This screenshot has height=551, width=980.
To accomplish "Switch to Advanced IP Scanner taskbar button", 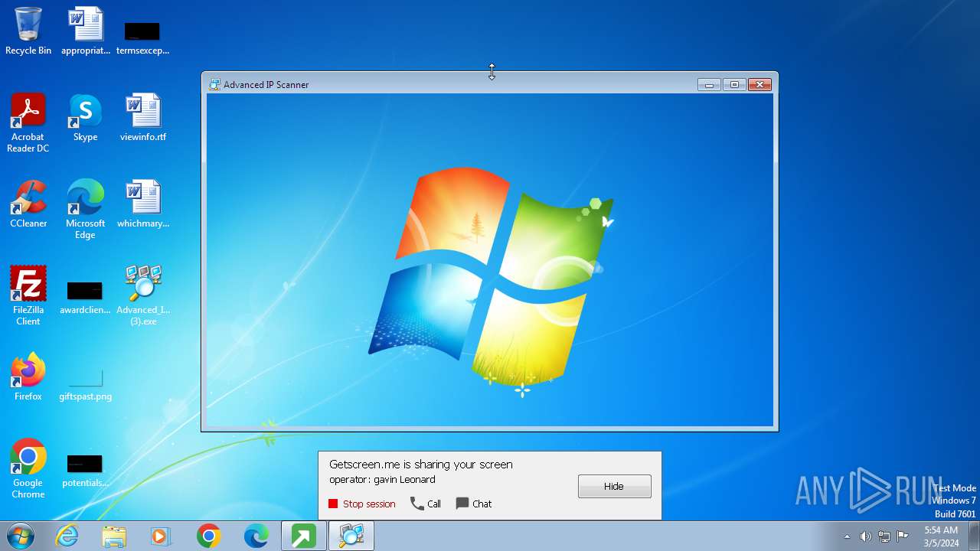I will click(351, 536).
